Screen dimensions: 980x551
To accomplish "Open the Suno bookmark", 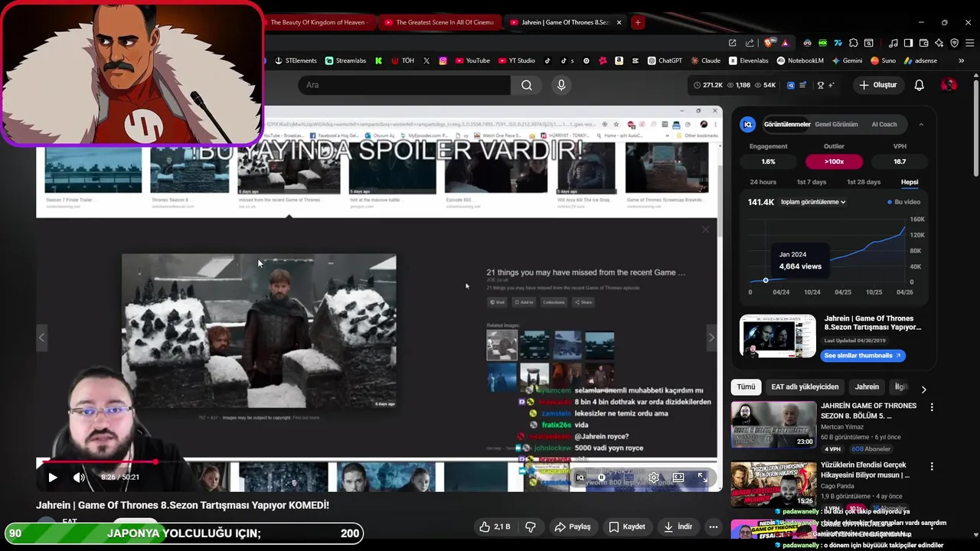I will pos(884,60).
